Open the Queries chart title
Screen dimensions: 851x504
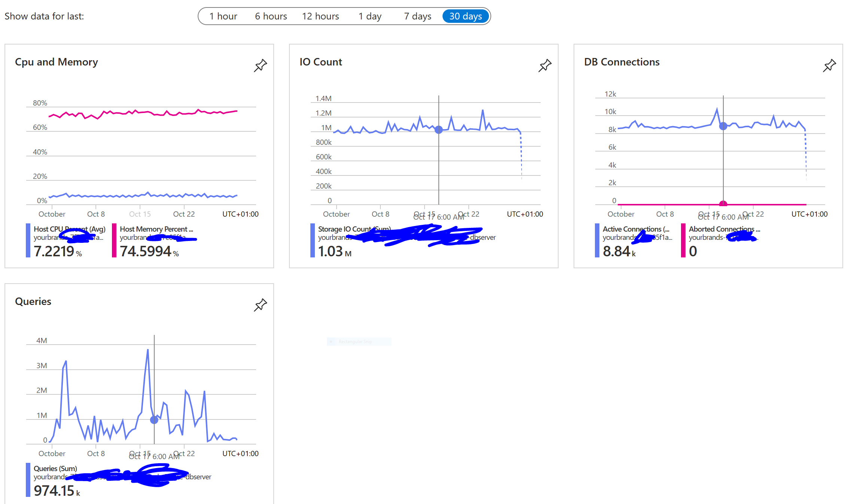33,302
